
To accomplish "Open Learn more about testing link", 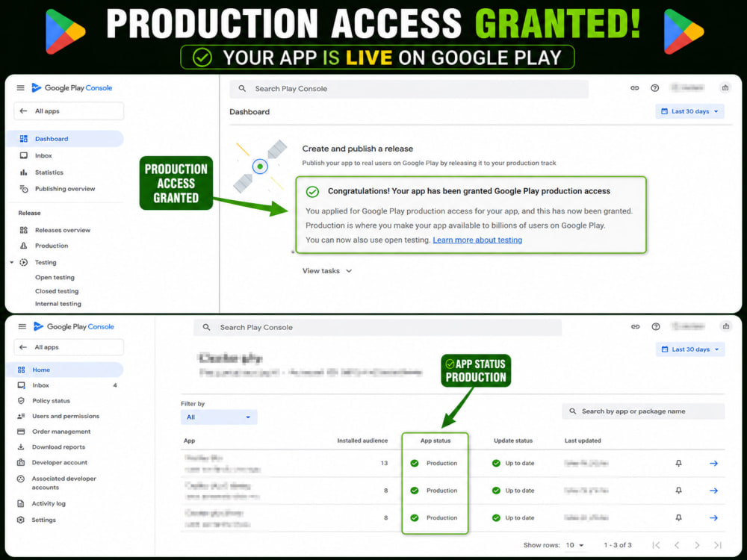I will [x=477, y=240].
